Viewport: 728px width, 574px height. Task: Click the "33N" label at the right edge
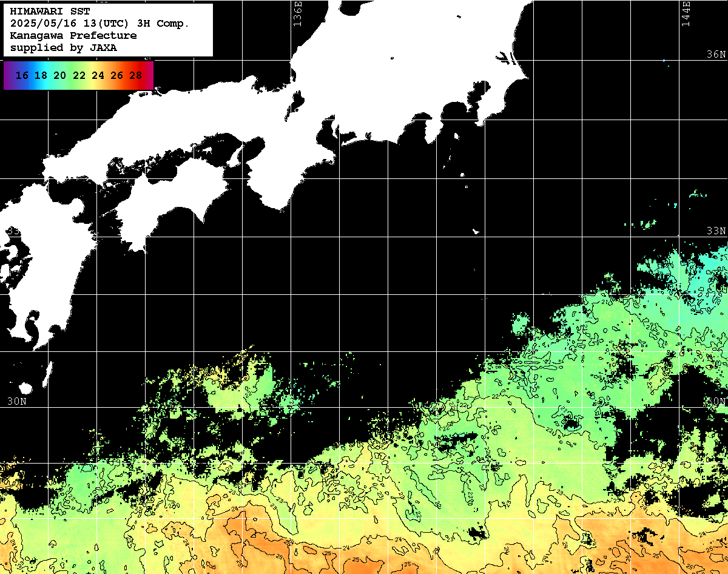click(x=716, y=231)
